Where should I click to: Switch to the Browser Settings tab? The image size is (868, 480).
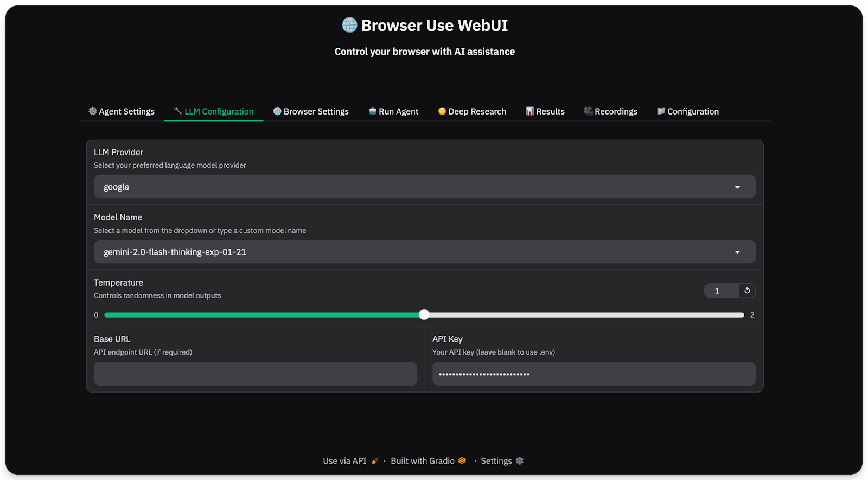point(311,111)
